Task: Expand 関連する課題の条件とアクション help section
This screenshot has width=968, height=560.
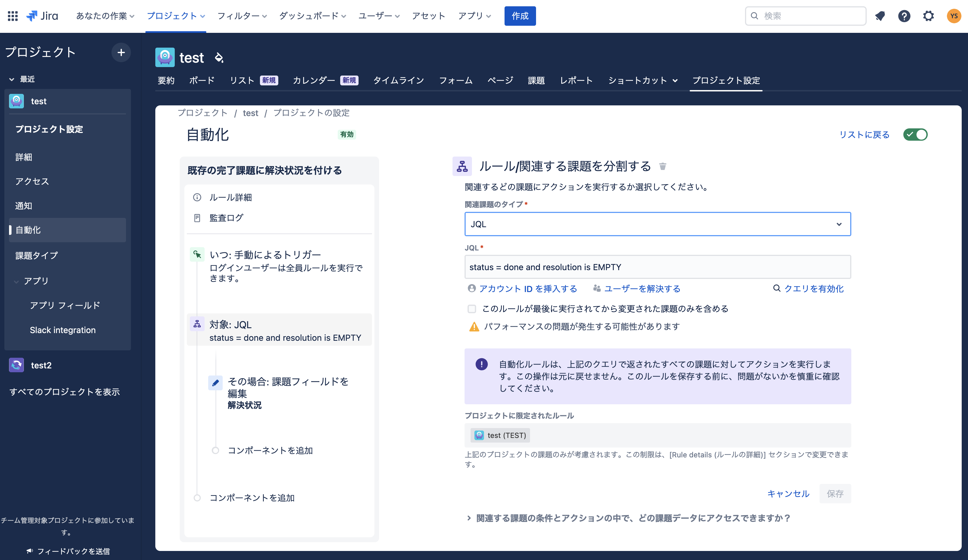Action: coord(629,518)
